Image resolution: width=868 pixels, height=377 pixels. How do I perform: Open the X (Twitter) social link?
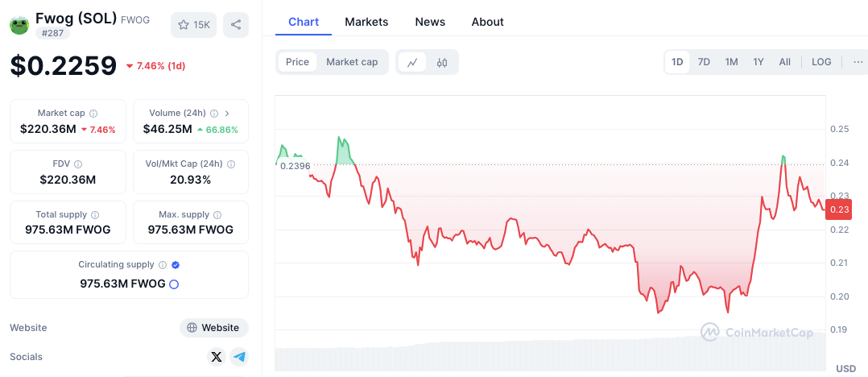(216, 357)
